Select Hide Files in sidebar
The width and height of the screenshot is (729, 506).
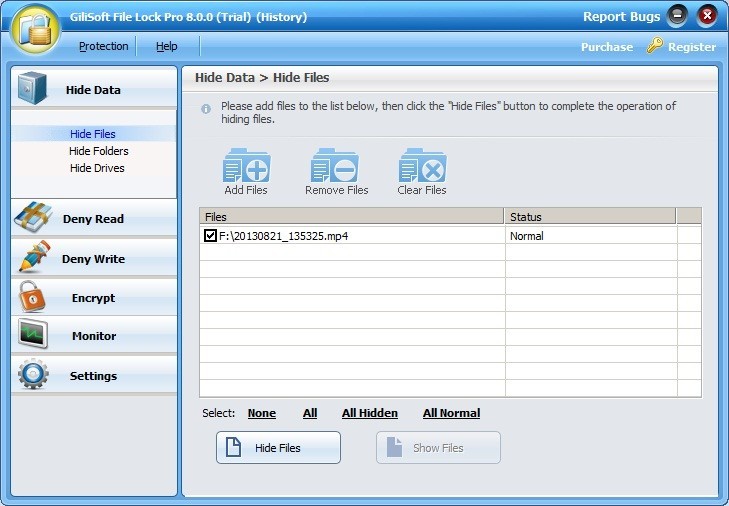coord(93,134)
